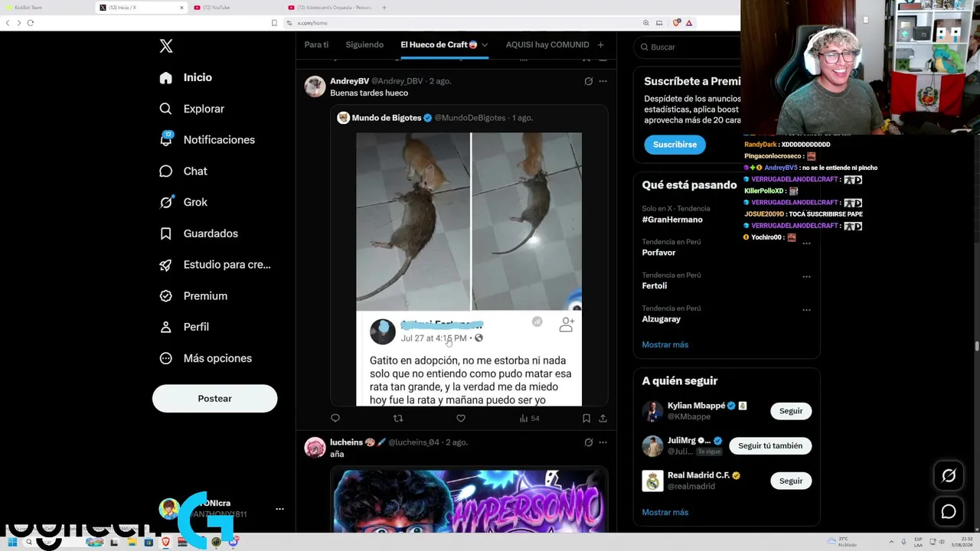
Task: Select the El Hueco de Craft tab
Action: point(439,44)
